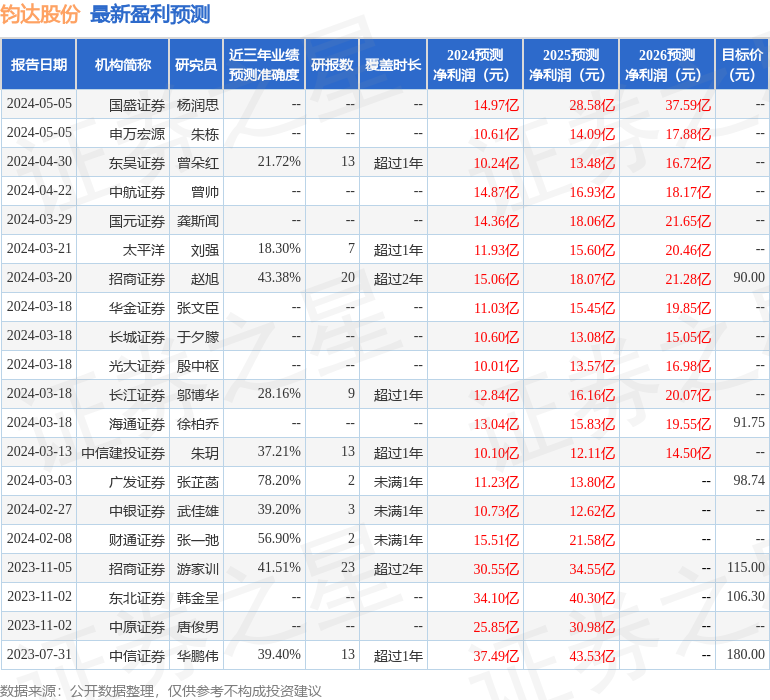This screenshot has width=770, height=700.
Task: Click researcher name 刘强
Action: pos(205,250)
